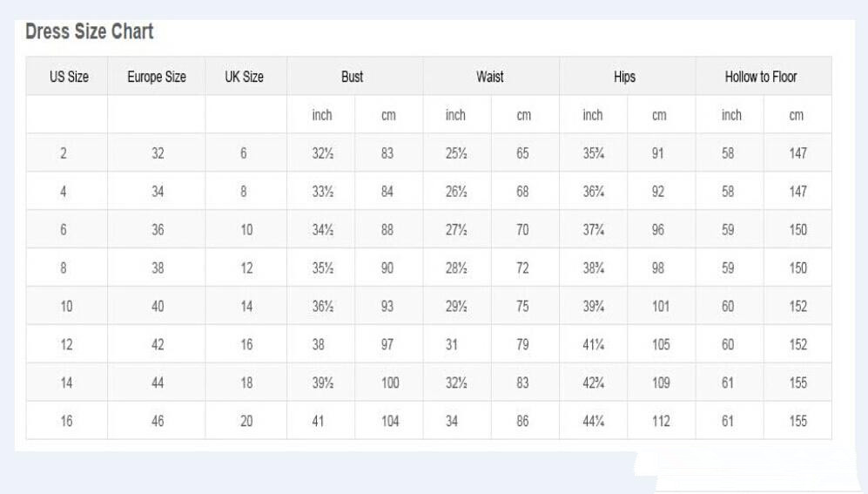Click Europe size 34 cell
Viewport: 868px width, 494px height.
click(158, 192)
